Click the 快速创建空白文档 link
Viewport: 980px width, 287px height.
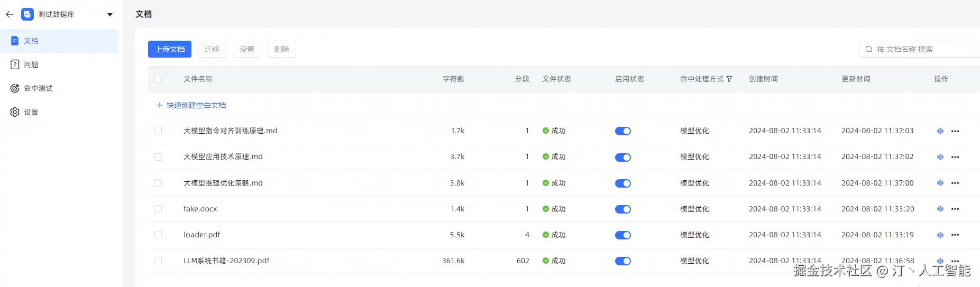pos(196,105)
